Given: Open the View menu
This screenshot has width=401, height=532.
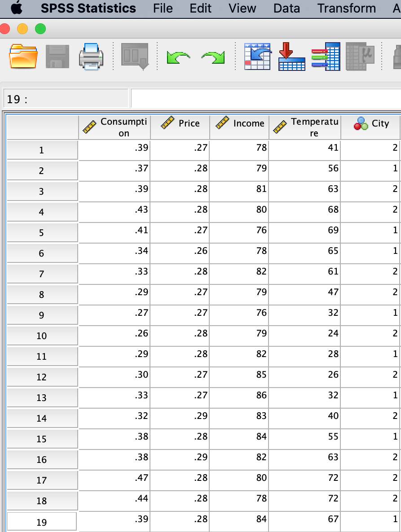Looking at the screenshot, I should coord(242,8).
